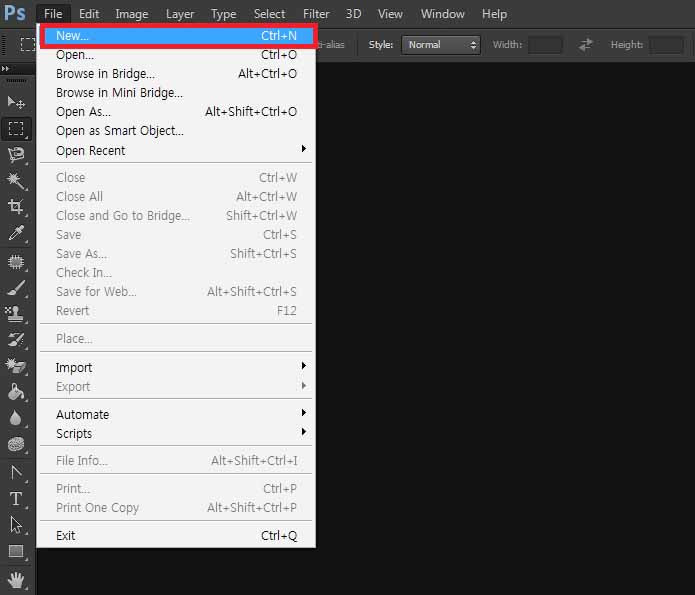
Task: Select the Magic Wand tool
Action: (x=16, y=180)
